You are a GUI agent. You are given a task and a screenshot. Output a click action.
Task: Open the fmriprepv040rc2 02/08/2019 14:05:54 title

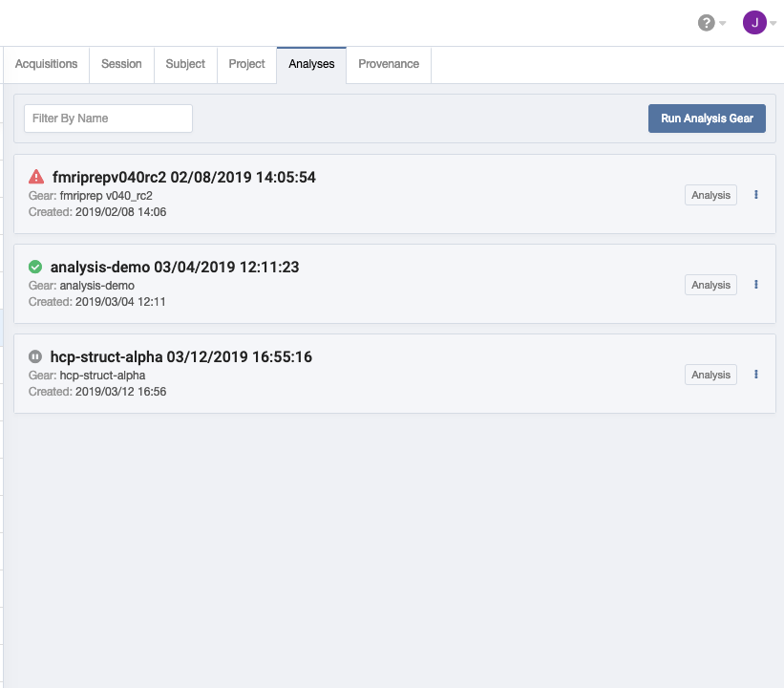click(x=184, y=177)
